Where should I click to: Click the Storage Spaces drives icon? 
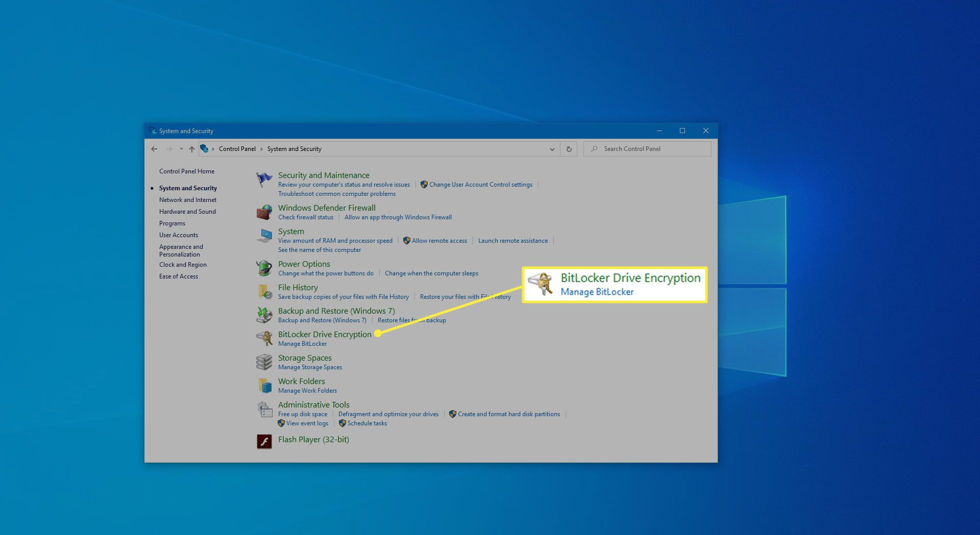click(264, 362)
